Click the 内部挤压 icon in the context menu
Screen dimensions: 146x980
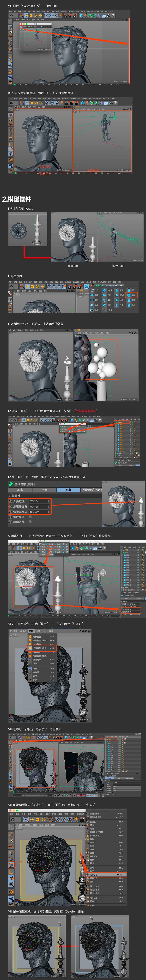click(x=88, y=875)
